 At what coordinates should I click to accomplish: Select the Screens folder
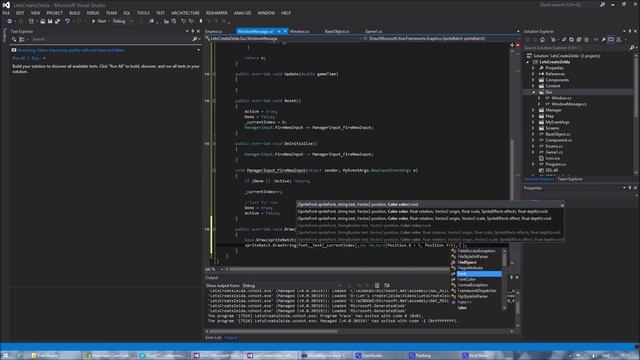tap(552, 128)
